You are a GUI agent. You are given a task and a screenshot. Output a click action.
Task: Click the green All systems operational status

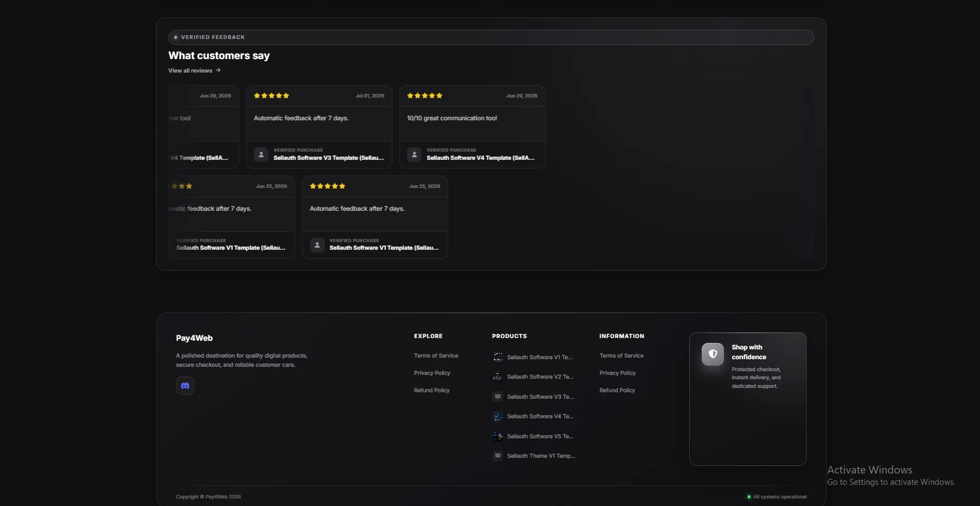pyautogui.click(x=776, y=497)
